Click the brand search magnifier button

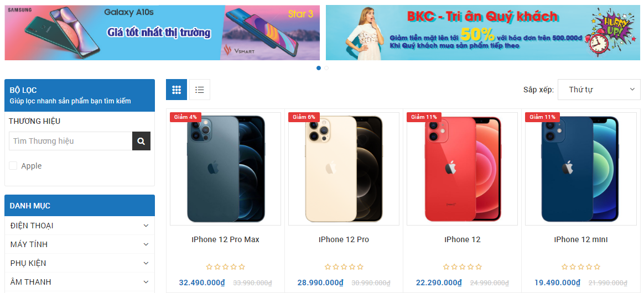click(141, 141)
